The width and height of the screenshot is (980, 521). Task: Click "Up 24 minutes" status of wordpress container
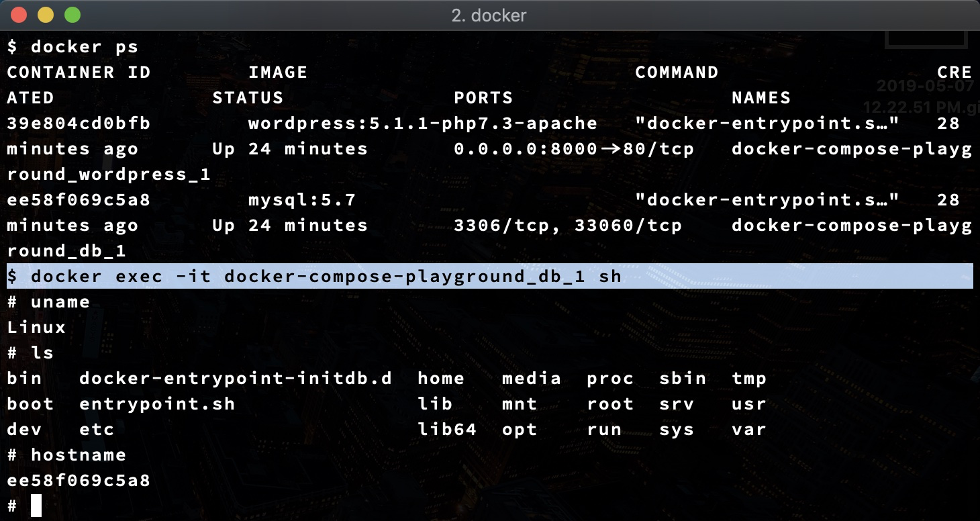290,149
